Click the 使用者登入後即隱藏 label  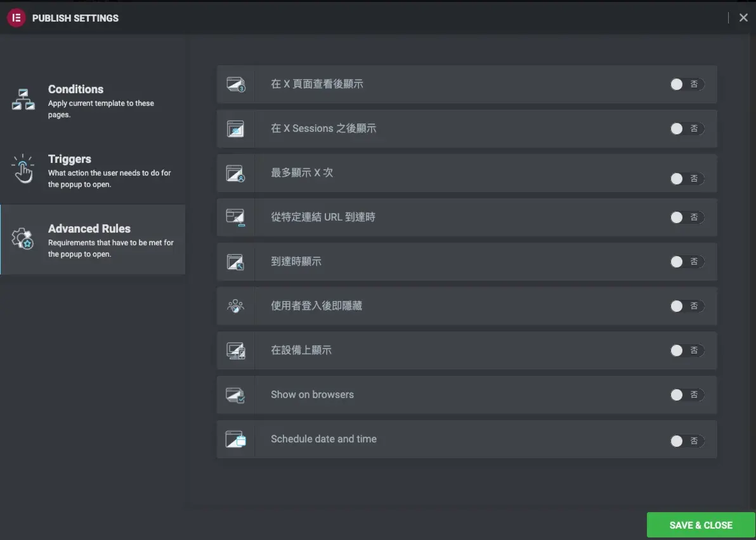pos(316,305)
